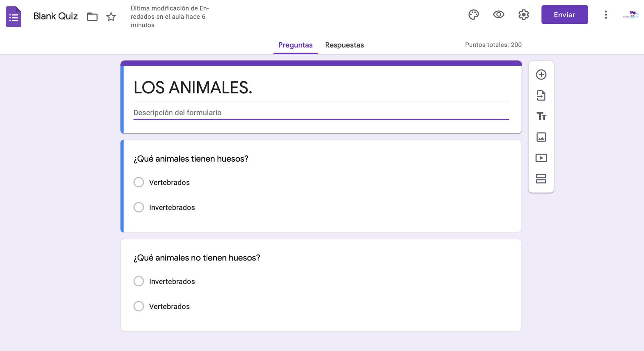This screenshot has height=351, width=644.
Task: Preview the form with the eye icon
Action: 498,15
